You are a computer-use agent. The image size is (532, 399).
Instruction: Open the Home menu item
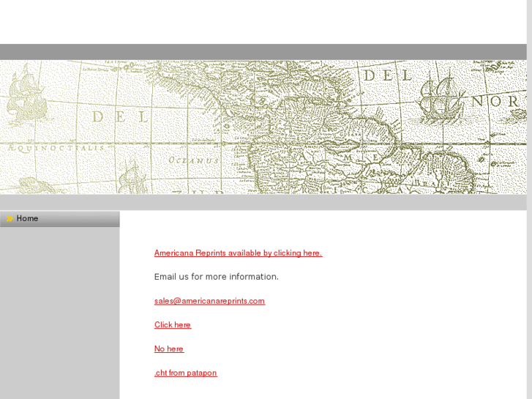coord(60,219)
